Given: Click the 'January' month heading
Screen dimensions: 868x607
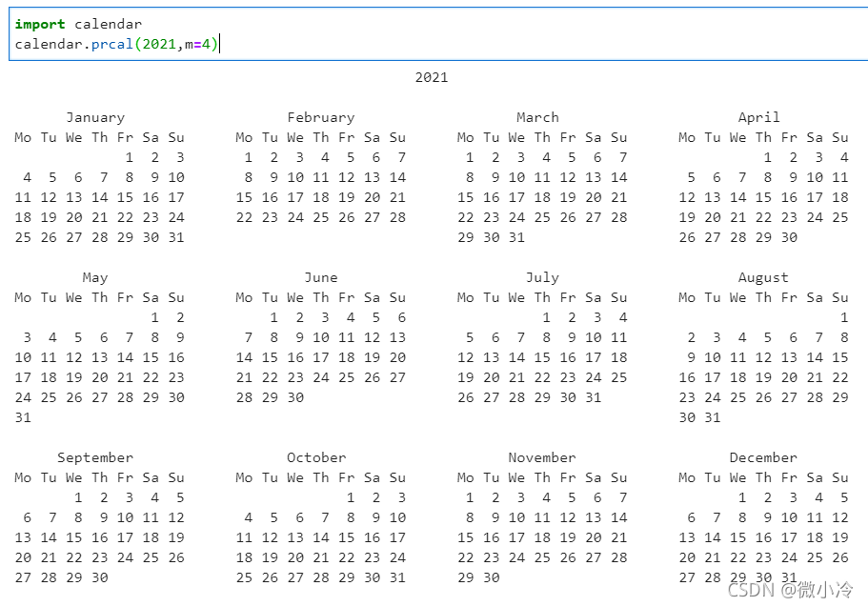Looking at the screenshot, I should coord(95,117).
